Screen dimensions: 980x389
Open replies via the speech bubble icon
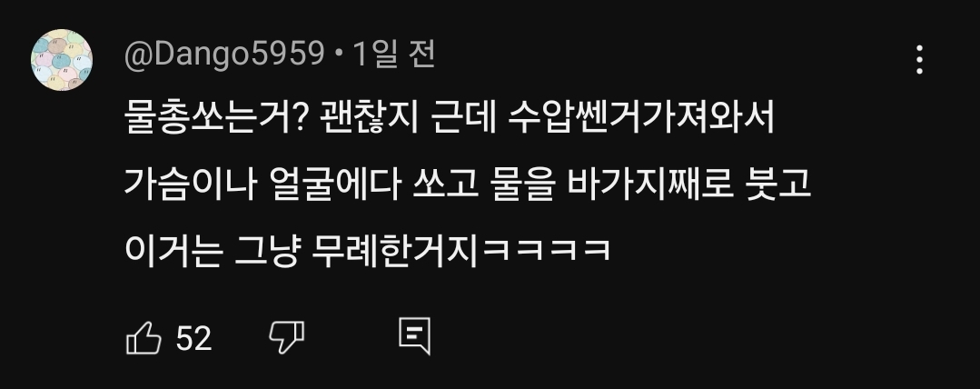[x=415, y=336]
